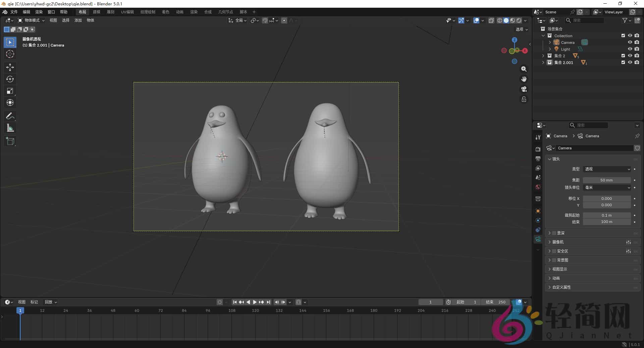Switch to the 几何节点 workspace tab

coord(226,12)
